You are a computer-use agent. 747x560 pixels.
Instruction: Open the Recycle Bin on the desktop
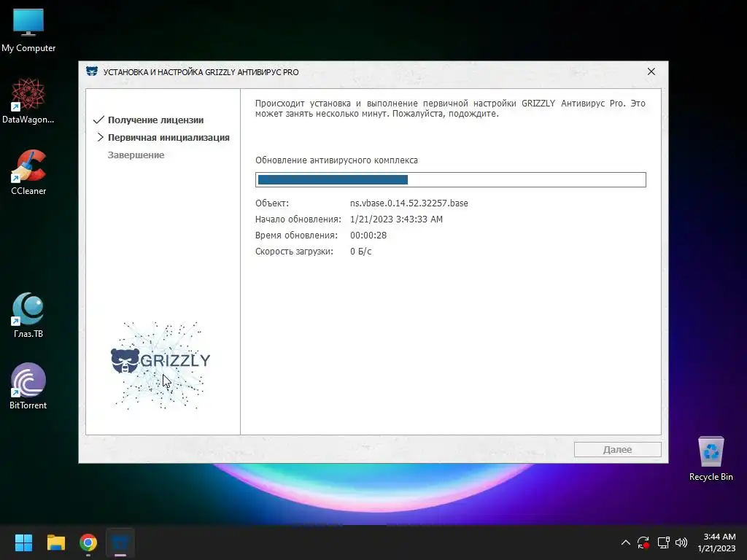click(x=711, y=458)
